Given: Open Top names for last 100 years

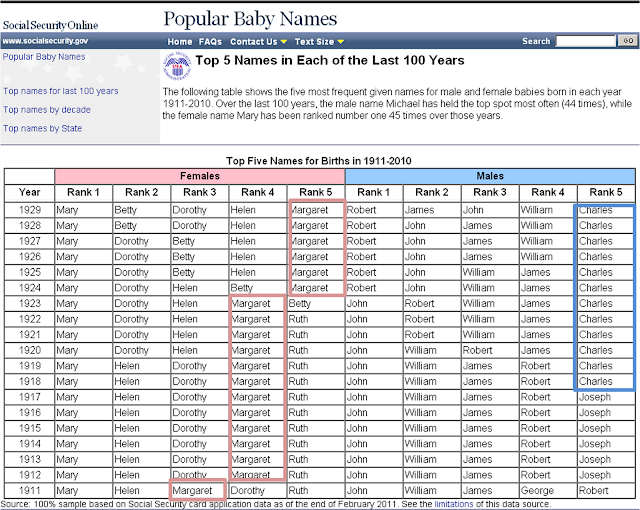Looking at the screenshot, I should point(61,91).
